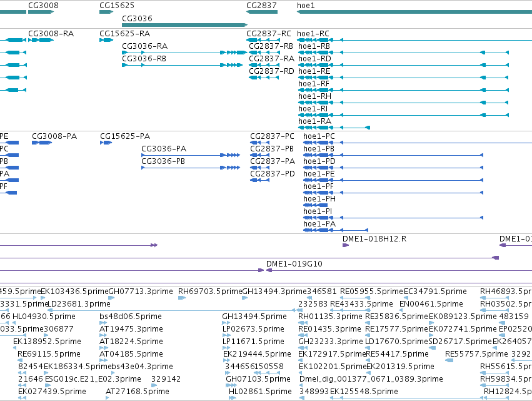Open protein CG2837-PC
Image resolution: width=532 pixels, height=401 pixels.
pos(259,143)
